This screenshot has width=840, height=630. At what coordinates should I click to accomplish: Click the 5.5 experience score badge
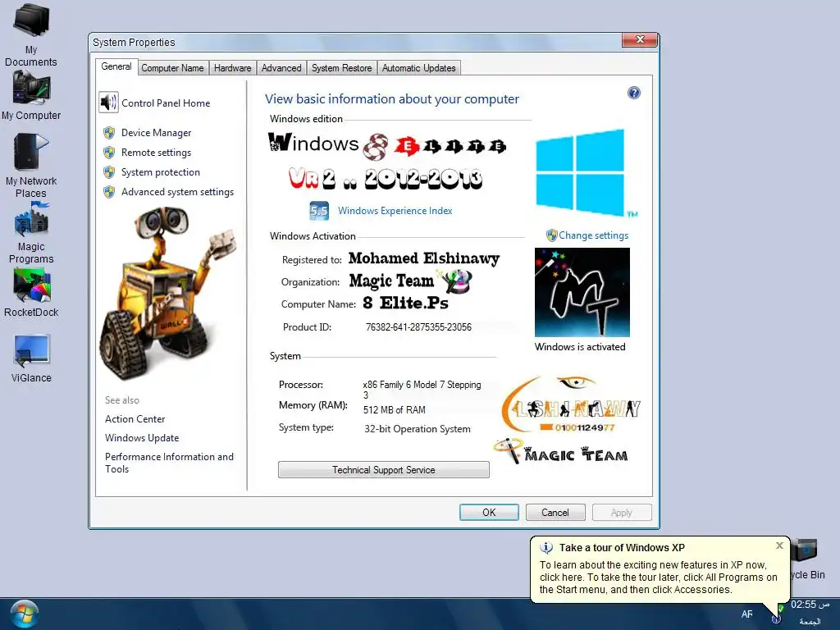point(319,211)
